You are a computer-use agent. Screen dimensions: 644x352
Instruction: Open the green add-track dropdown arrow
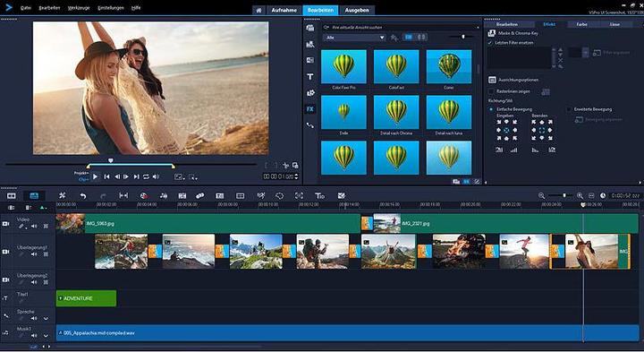[43, 208]
